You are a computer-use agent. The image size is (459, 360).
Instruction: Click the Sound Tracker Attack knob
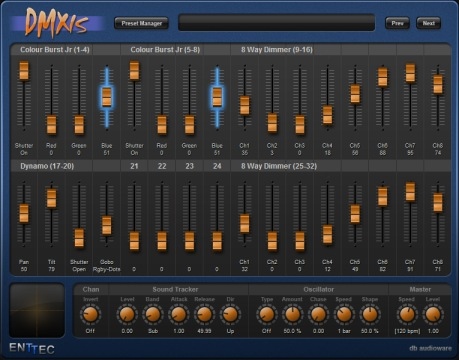(x=179, y=315)
